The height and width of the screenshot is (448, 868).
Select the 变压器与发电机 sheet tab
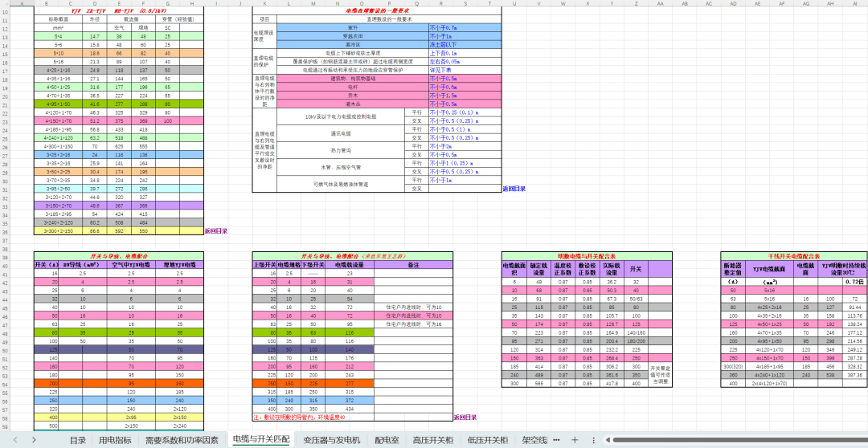click(x=332, y=440)
